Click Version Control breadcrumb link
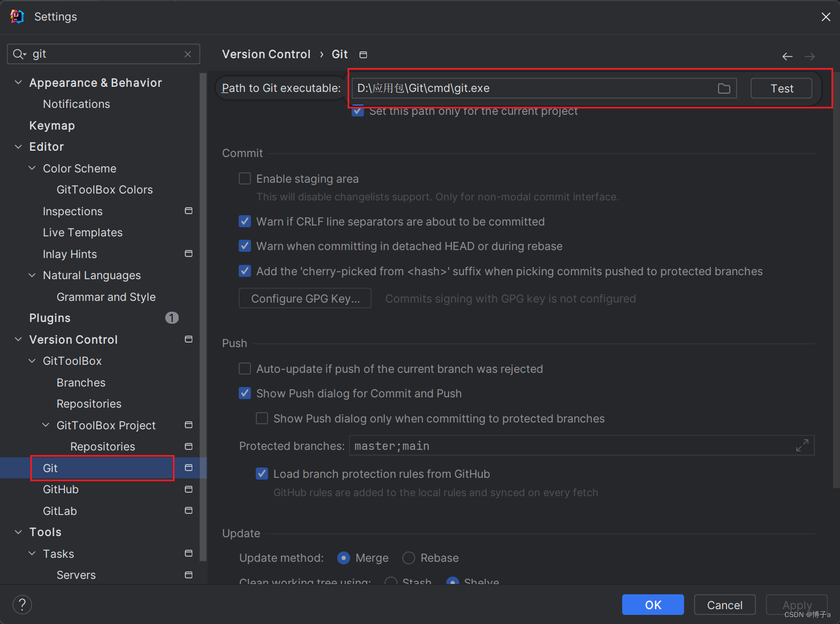Viewport: 840px width, 624px height. [x=266, y=54]
